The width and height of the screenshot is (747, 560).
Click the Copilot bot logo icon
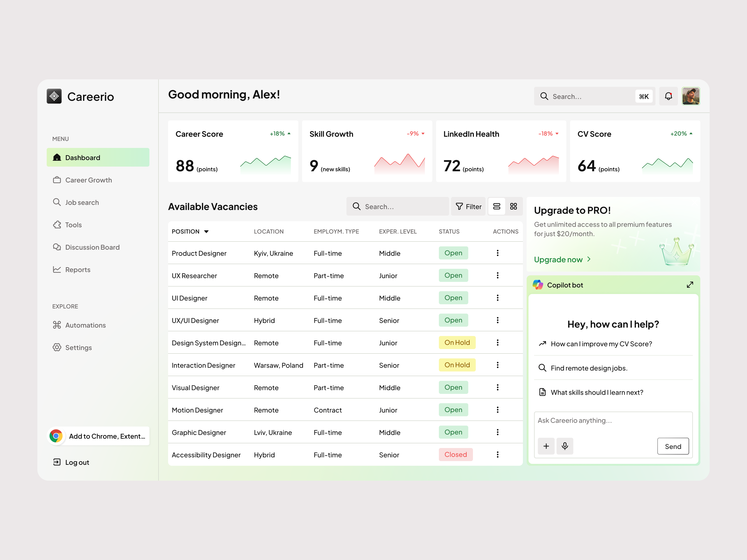pyautogui.click(x=538, y=285)
